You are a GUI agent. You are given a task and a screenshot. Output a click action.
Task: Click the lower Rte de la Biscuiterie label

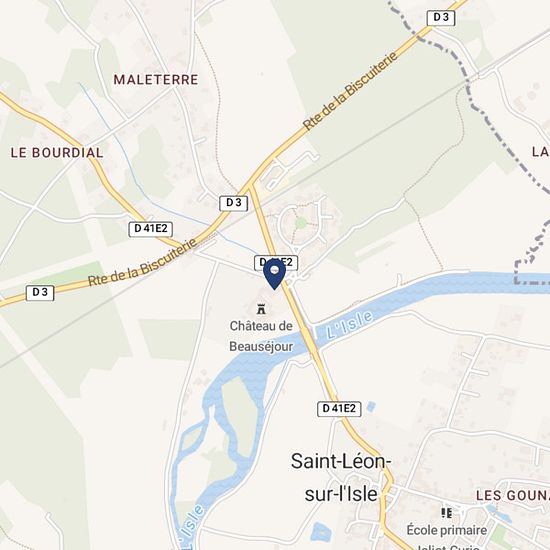142,262
